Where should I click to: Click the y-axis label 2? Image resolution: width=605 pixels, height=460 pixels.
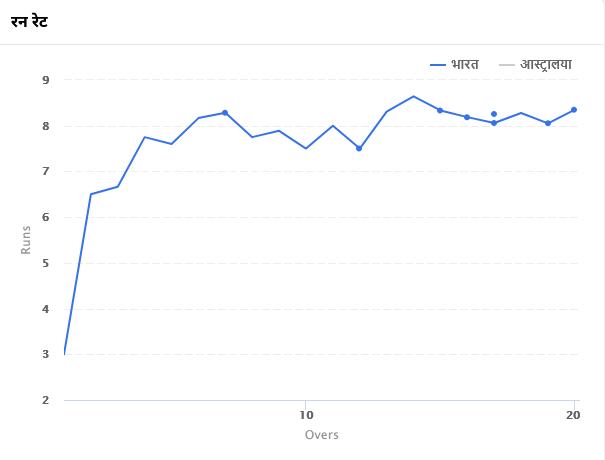pos(45,401)
